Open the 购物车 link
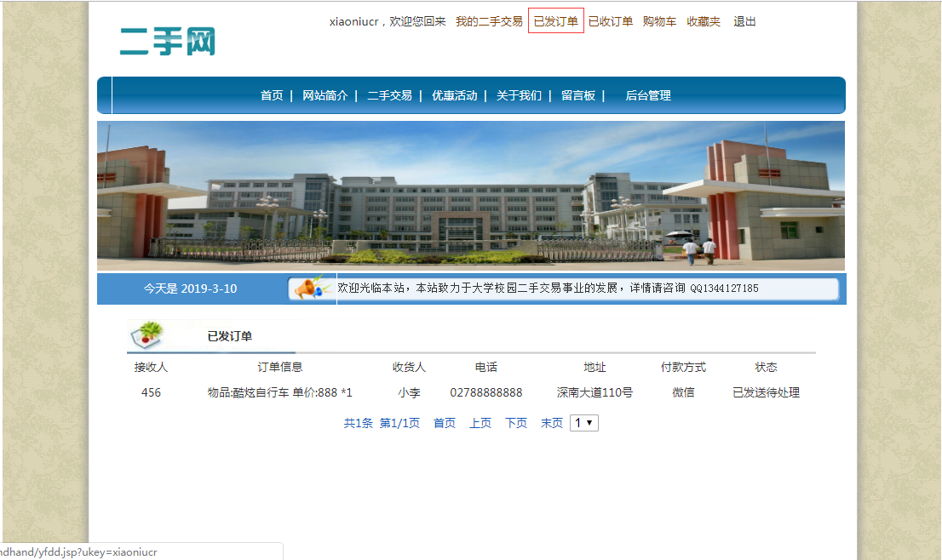The image size is (942, 560). click(x=659, y=21)
